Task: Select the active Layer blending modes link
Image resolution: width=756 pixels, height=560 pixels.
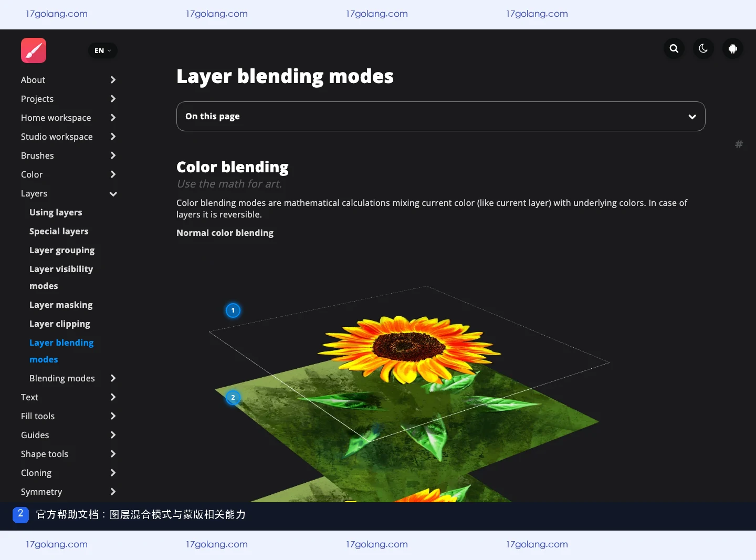Action: [61, 351]
